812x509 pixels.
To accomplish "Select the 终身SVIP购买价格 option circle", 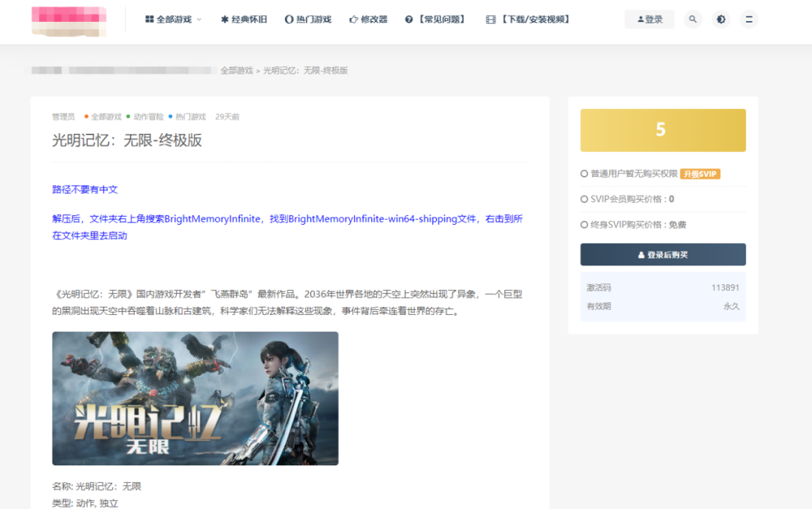I will pyautogui.click(x=584, y=225).
